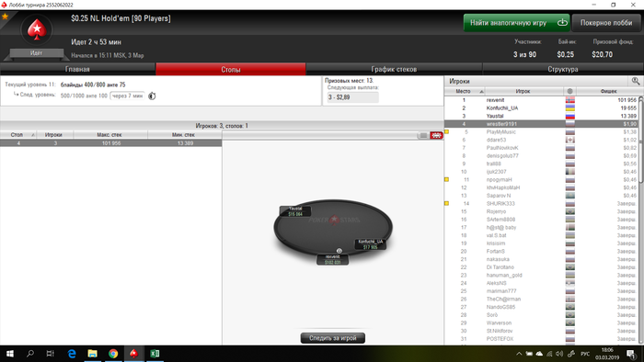644x362 pixels.
Task: Click Следить за игрой button
Action: [x=333, y=338]
